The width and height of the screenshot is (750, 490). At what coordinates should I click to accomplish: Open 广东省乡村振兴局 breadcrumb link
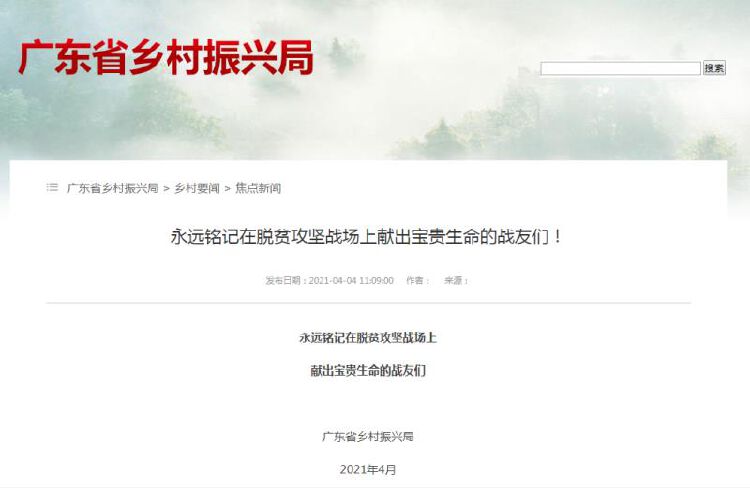pyautogui.click(x=112, y=188)
